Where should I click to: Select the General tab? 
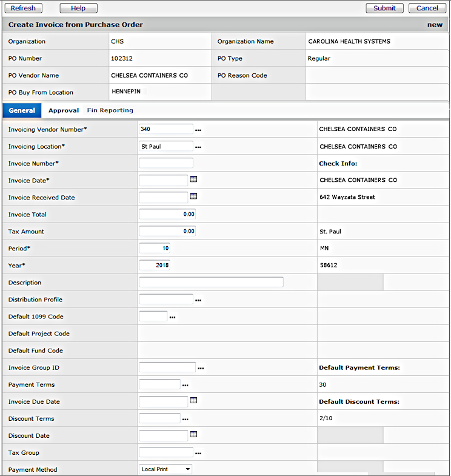point(22,110)
